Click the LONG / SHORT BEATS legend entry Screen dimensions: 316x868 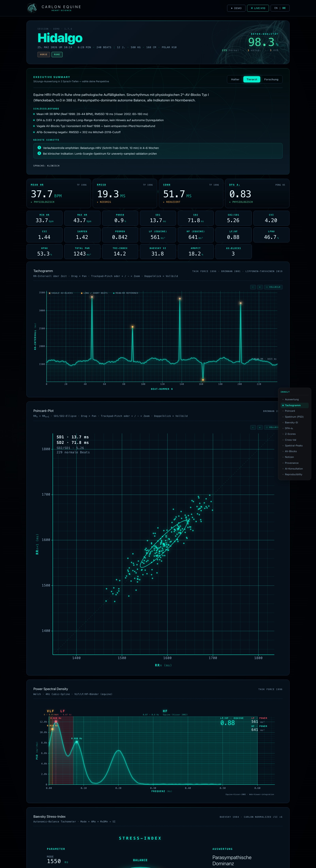pyautogui.click(x=94, y=293)
